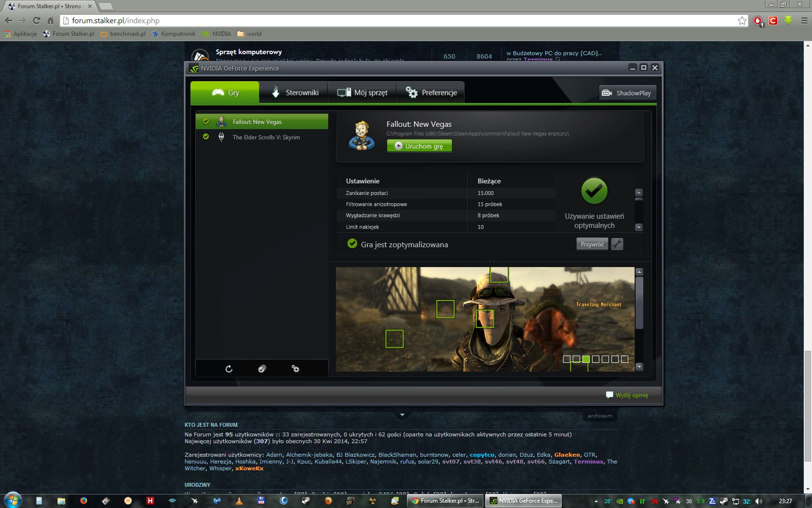Screen dimensions: 812x508
Task: Click screenshot panel scroll up arrow
Action: coord(639,272)
